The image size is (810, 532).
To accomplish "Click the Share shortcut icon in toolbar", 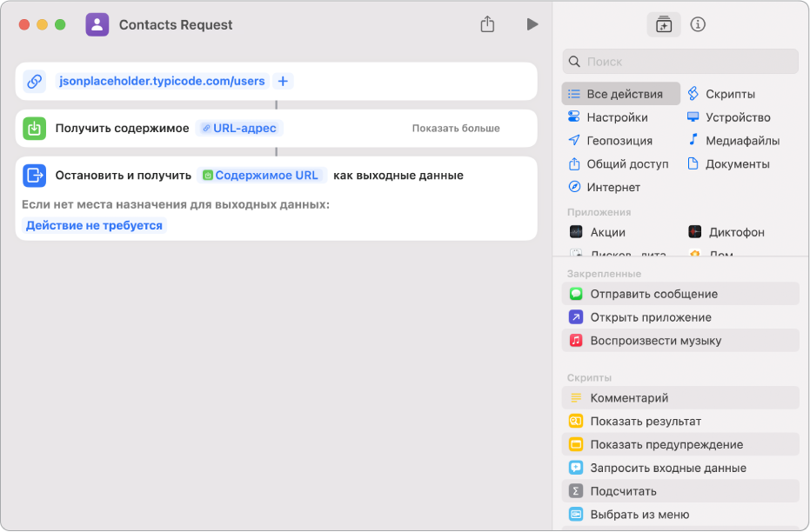I will tap(487, 24).
